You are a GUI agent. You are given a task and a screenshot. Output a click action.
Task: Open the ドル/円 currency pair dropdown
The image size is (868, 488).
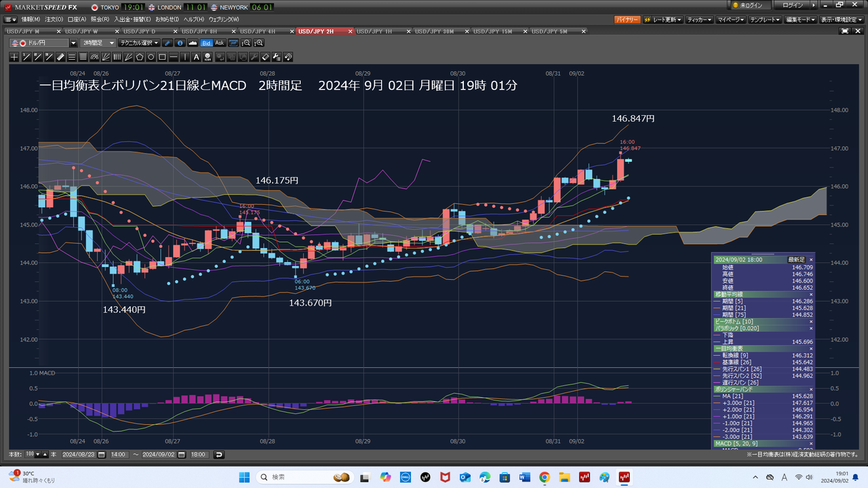click(74, 43)
